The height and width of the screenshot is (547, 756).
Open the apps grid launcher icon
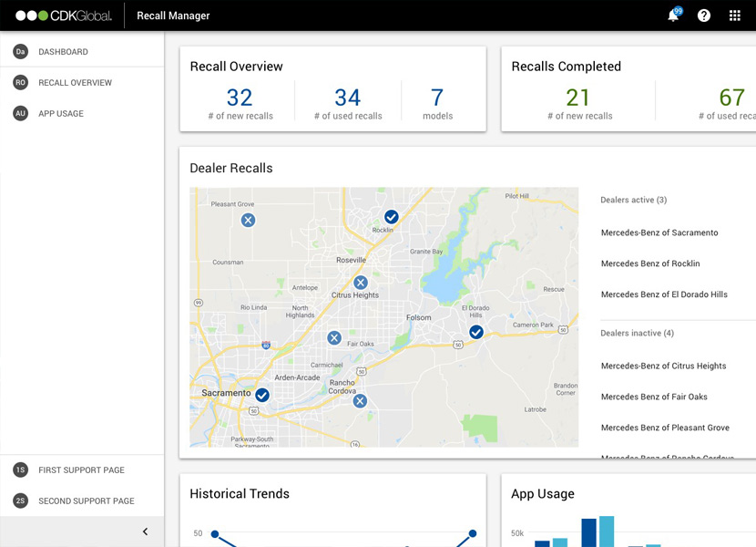[734, 15]
